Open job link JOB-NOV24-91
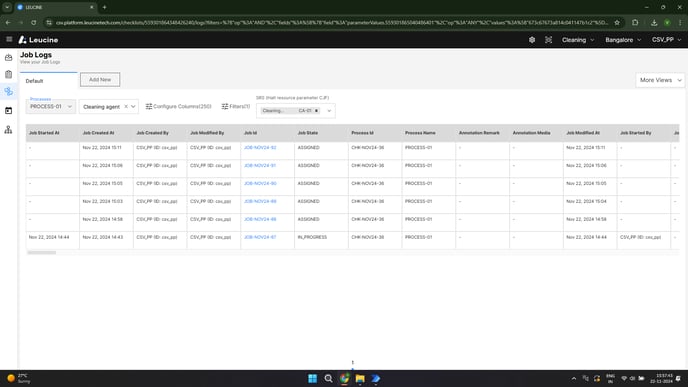The image size is (688, 387). 260,166
